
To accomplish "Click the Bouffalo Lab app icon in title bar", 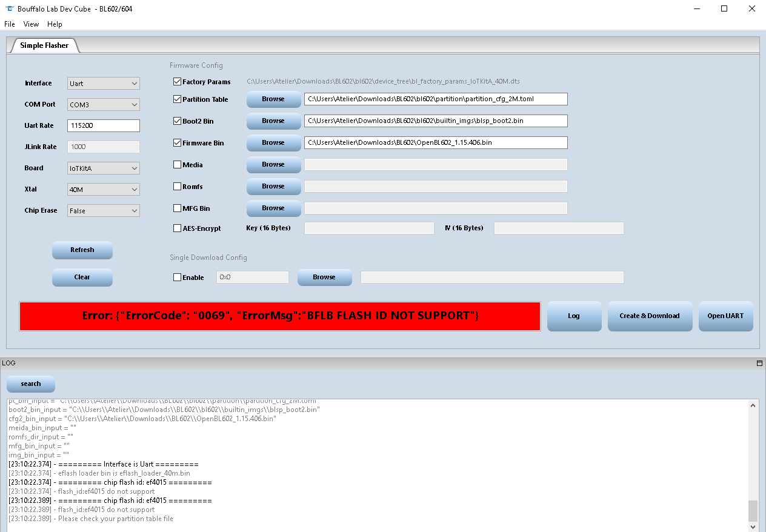I will [x=9, y=8].
